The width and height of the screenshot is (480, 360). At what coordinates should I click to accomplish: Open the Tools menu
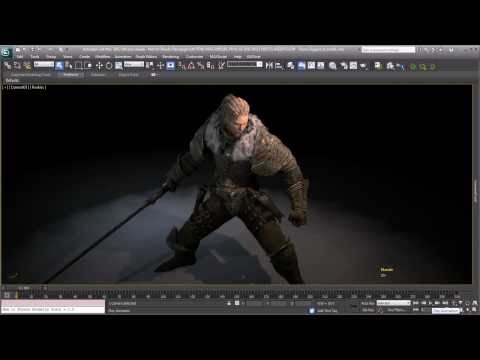[35, 57]
